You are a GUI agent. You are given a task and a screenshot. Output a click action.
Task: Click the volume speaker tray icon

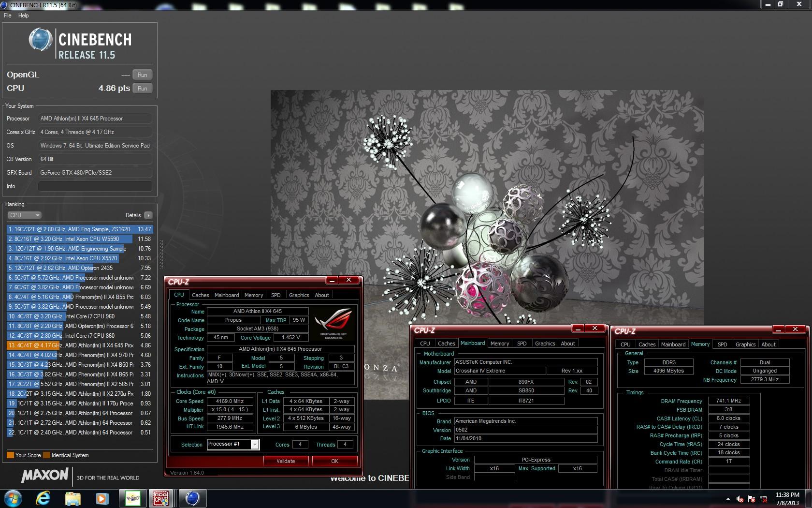[x=739, y=499]
